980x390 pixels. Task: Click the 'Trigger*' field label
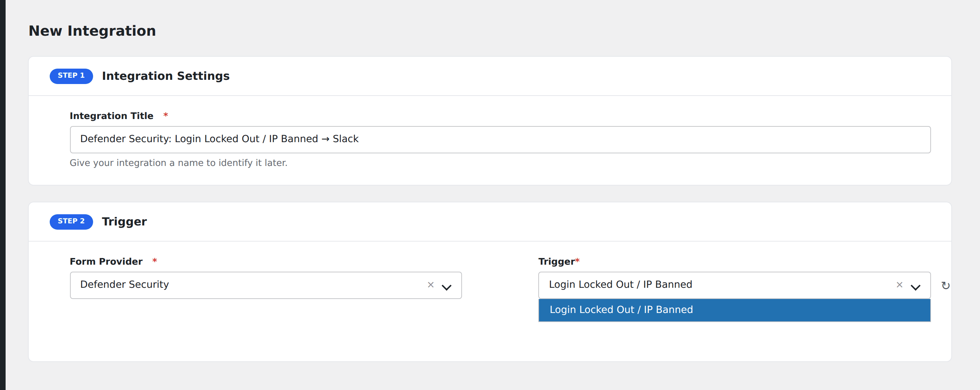click(559, 262)
